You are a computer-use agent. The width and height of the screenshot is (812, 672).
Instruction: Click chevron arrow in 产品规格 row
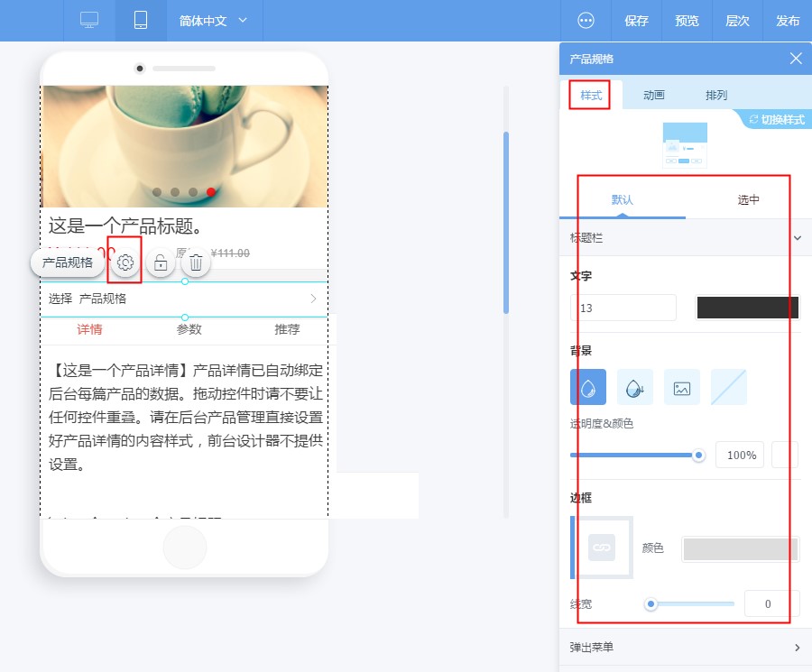(313, 299)
